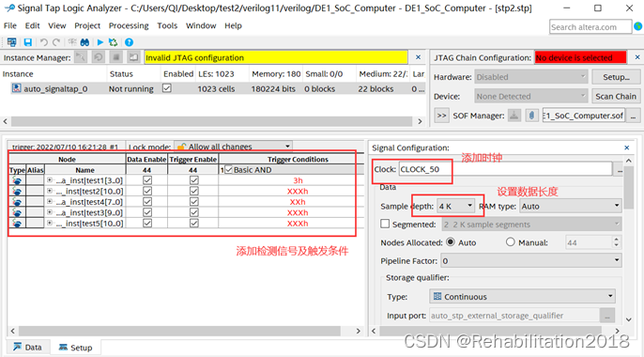Click the Instance Manager horizontal scrollbar
Screen dimensions: 644x357
coord(212,121)
